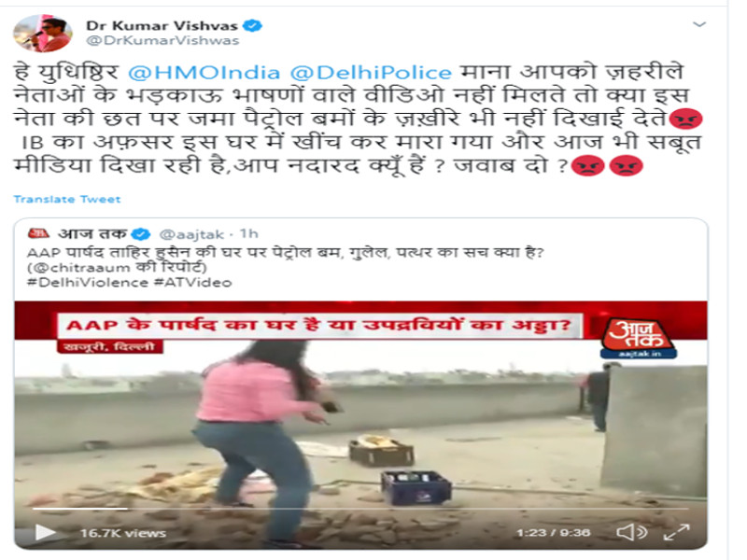The width and height of the screenshot is (747, 560).
Task: Open the tweet options chevron menu
Action: 698,24
